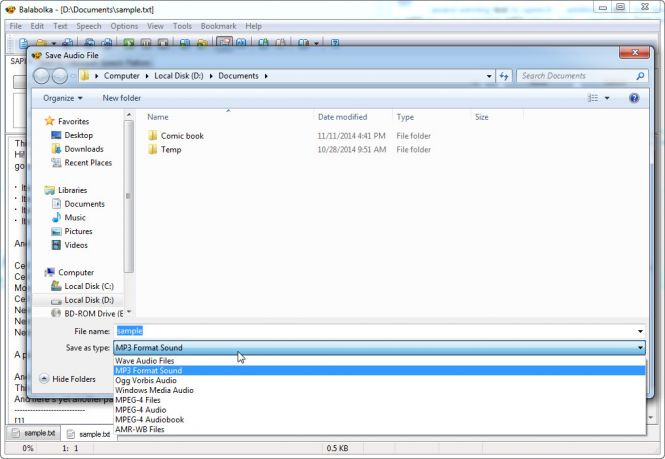Open Recent Places in the sidebar

tap(88, 162)
